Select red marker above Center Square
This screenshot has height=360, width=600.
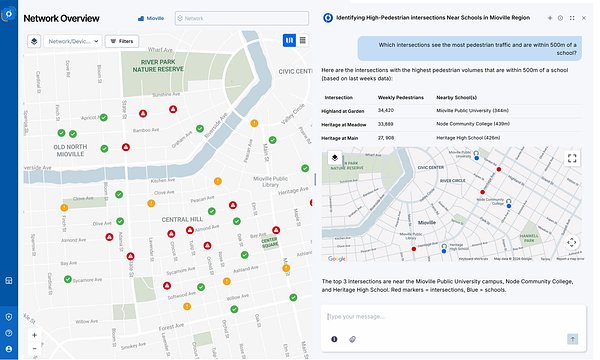click(276, 230)
